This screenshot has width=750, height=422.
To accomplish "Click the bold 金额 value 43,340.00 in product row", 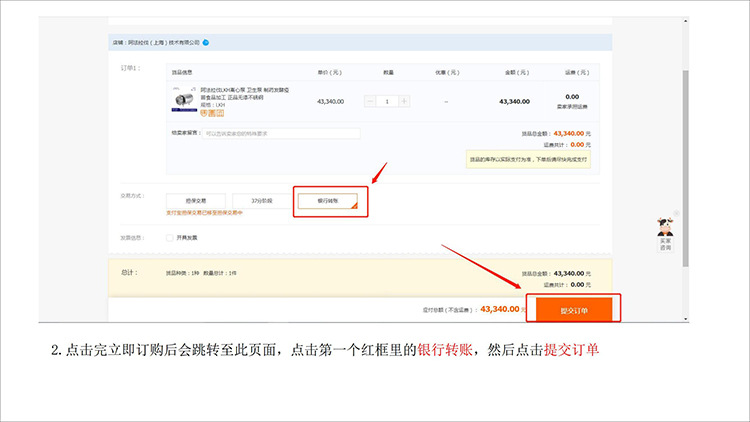I will point(514,101).
